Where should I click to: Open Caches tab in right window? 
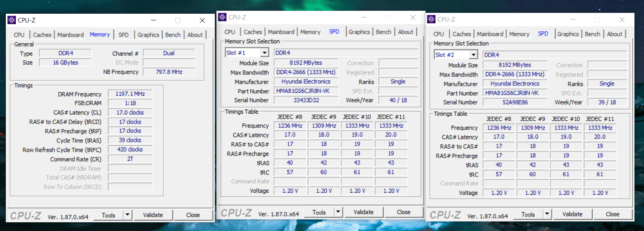point(462,34)
